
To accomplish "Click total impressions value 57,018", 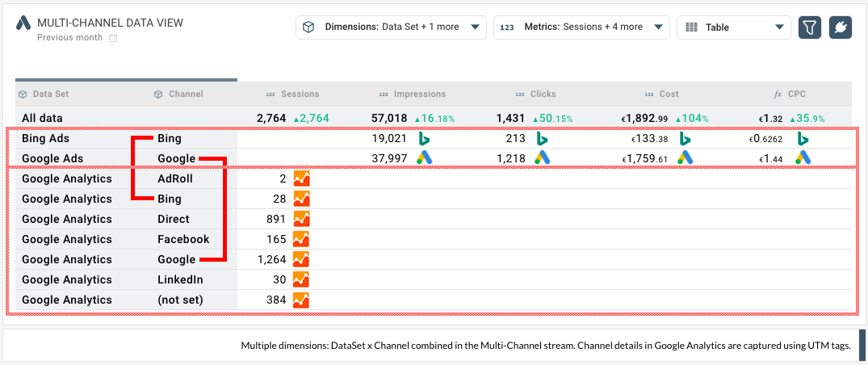I will (388, 118).
